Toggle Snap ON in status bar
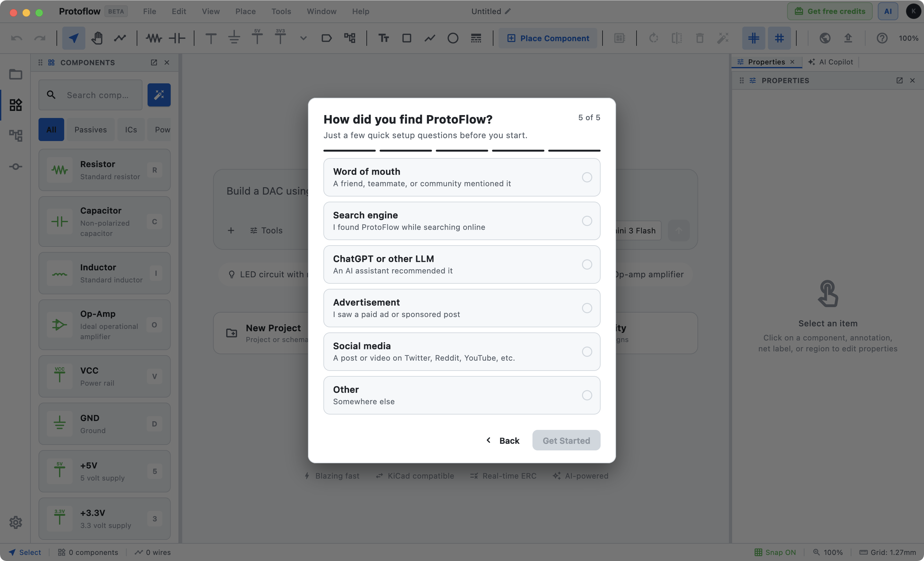924x561 pixels. coord(775,552)
